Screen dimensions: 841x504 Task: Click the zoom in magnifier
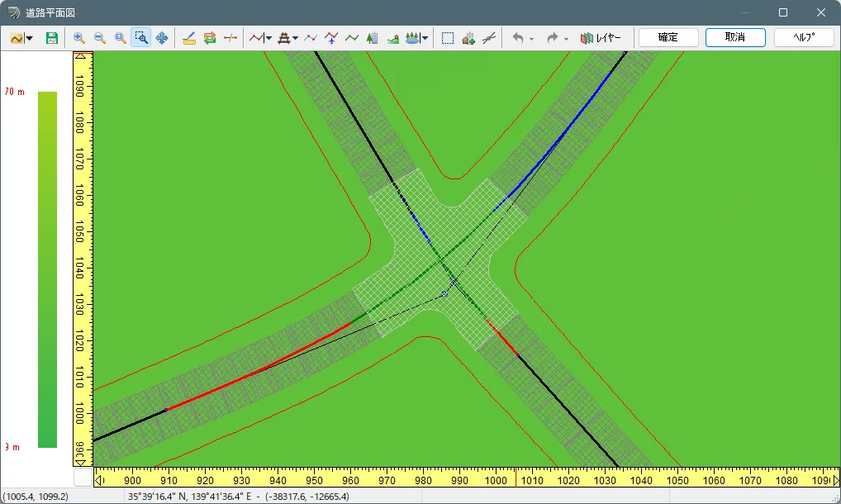(x=79, y=38)
